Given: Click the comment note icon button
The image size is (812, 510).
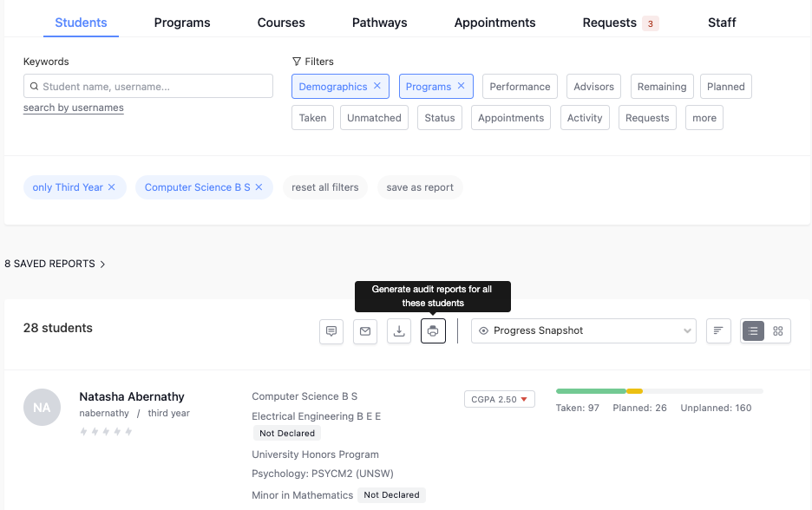Looking at the screenshot, I should point(331,330).
